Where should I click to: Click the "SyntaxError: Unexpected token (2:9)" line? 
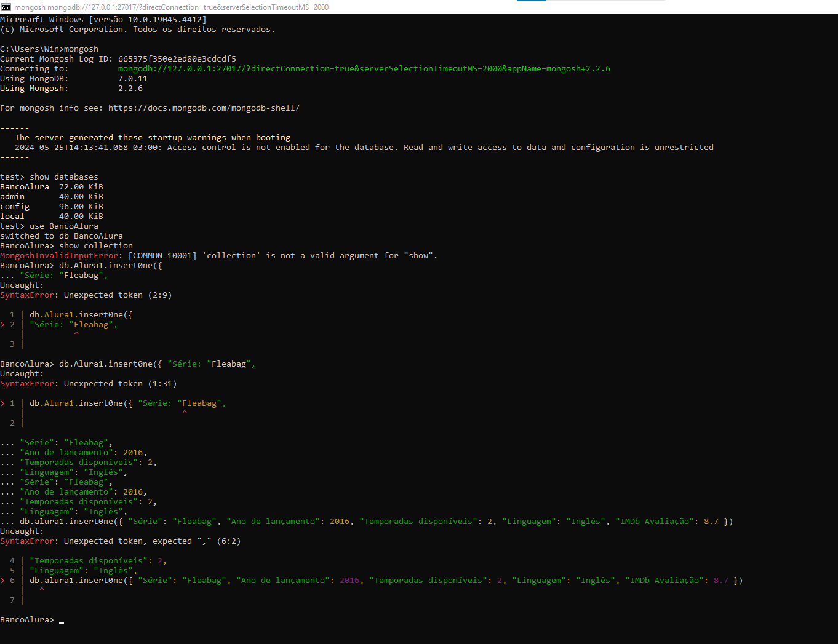pyautogui.click(x=86, y=295)
